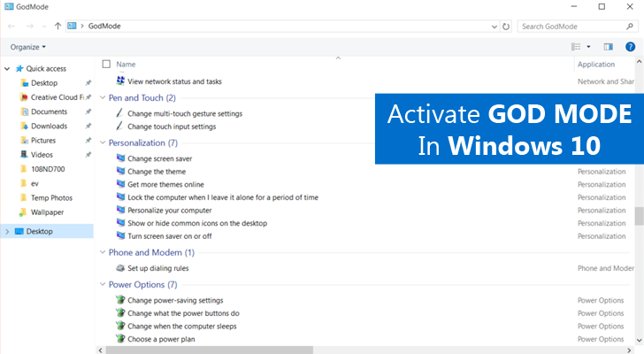Open Set up dialing rules item
644x354 pixels.
click(x=157, y=267)
